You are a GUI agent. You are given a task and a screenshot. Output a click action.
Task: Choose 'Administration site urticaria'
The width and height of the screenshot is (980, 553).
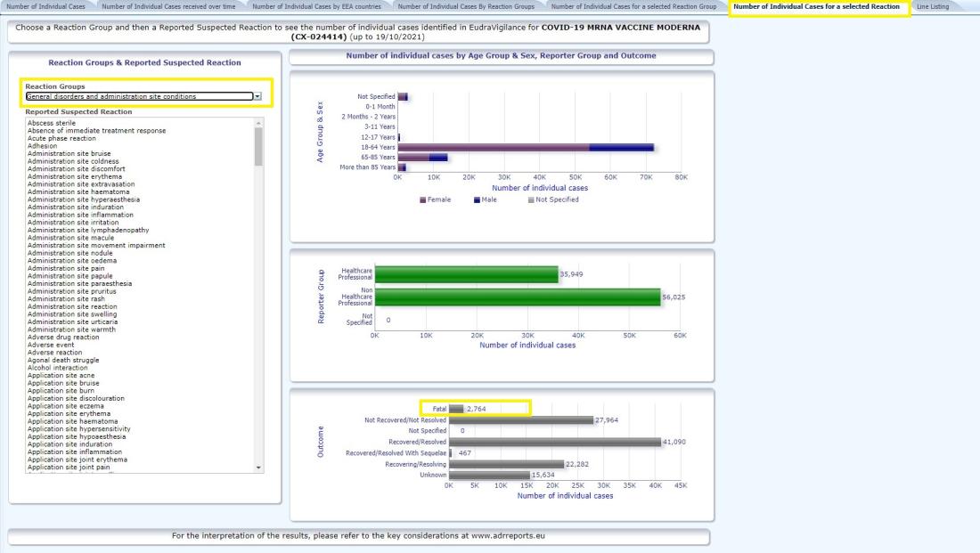point(72,321)
